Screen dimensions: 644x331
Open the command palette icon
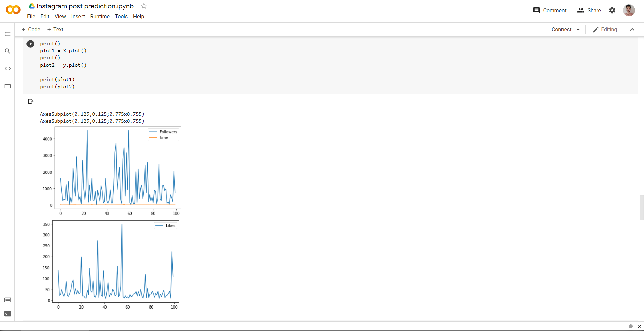click(8, 300)
